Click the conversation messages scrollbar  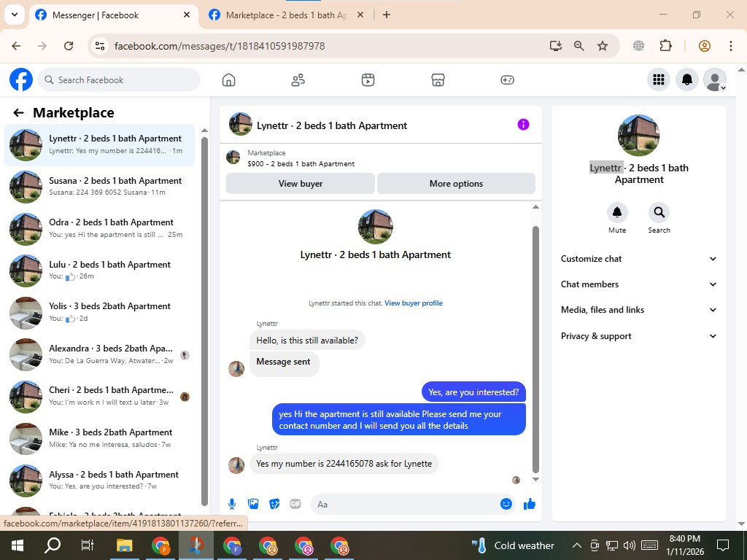tap(535, 350)
